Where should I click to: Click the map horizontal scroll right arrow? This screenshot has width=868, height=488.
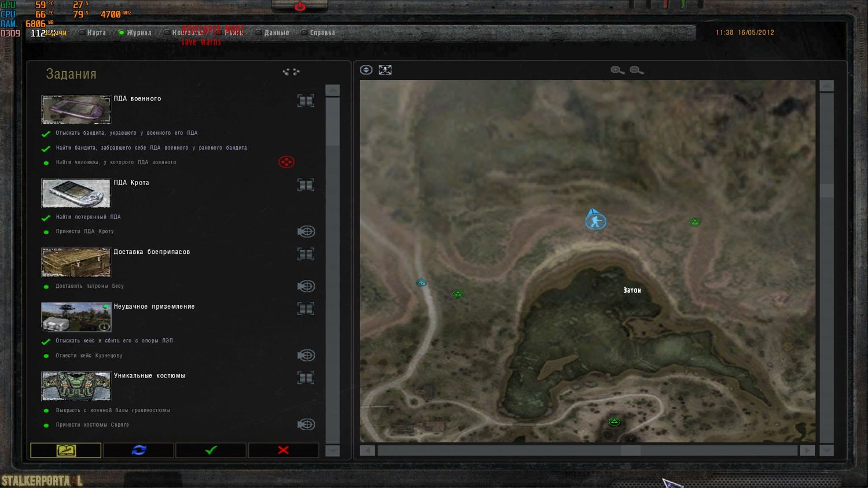coord(807,450)
